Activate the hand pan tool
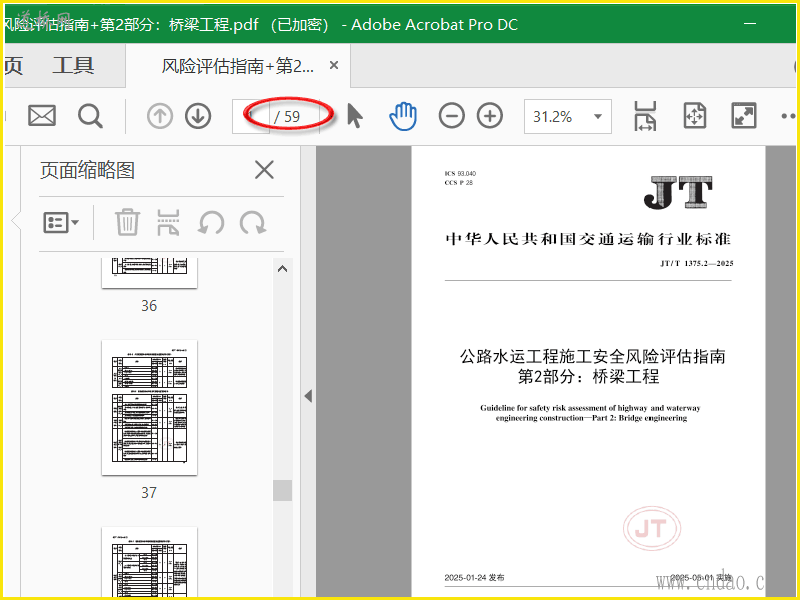 pos(403,116)
